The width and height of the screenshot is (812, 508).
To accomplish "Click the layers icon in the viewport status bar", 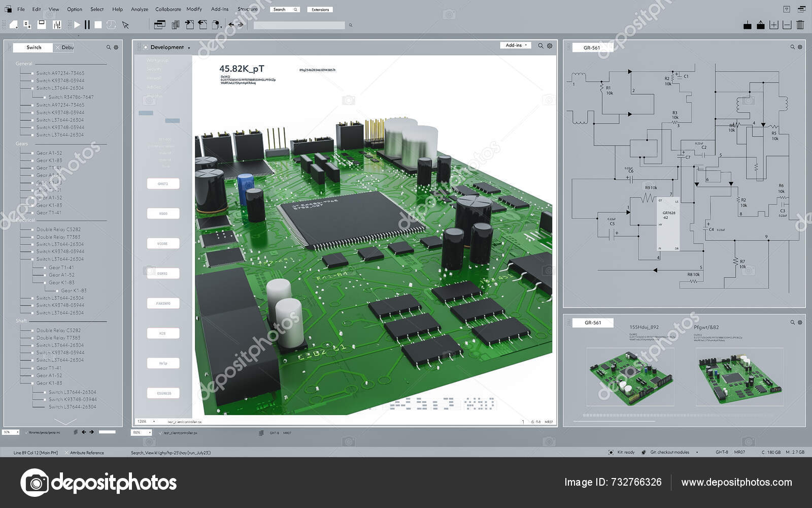I will tap(260, 433).
